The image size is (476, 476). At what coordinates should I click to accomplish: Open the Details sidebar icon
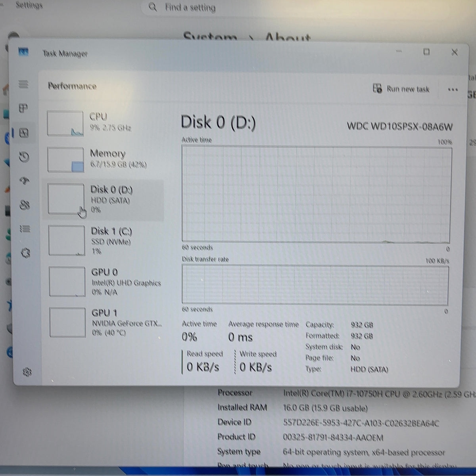click(25, 229)
